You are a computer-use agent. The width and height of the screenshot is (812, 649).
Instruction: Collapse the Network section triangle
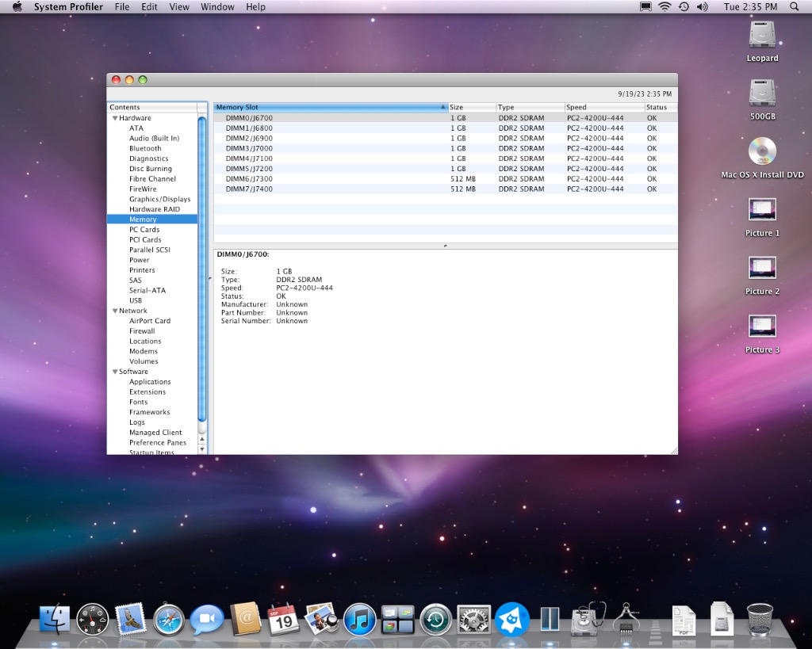[x=115, y=311]
